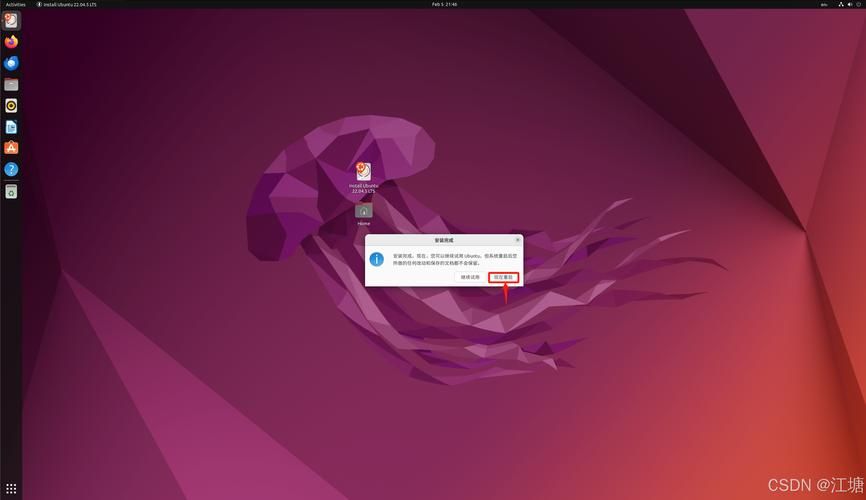Close the 安装完成 dialog
The height and width of the screenshot is (500, 866).
[x=517, y=240]
